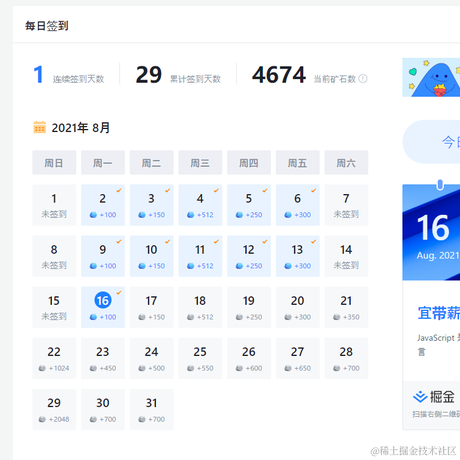Select calendar day 26 with +600
Screen dimensions: 460x460
pos(249,358)
